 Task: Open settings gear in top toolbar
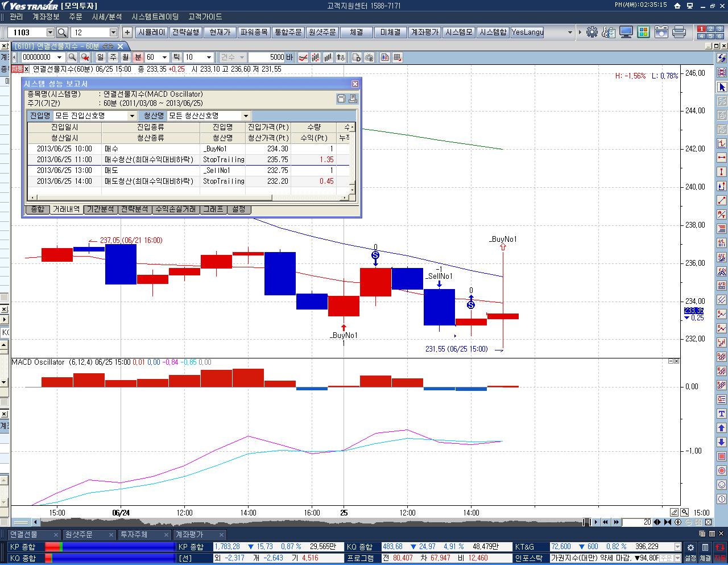[592, 32]
